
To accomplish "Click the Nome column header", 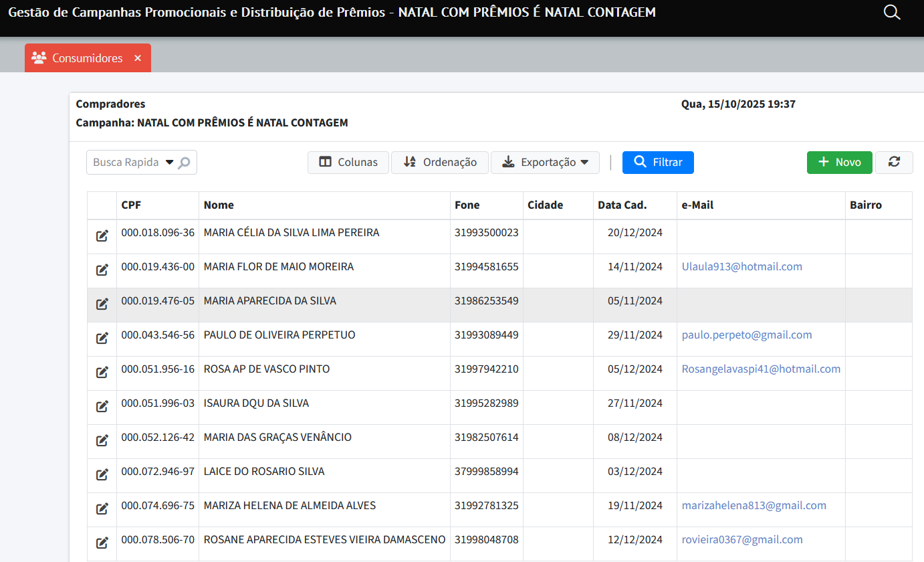I will click(x=219, y=205).
